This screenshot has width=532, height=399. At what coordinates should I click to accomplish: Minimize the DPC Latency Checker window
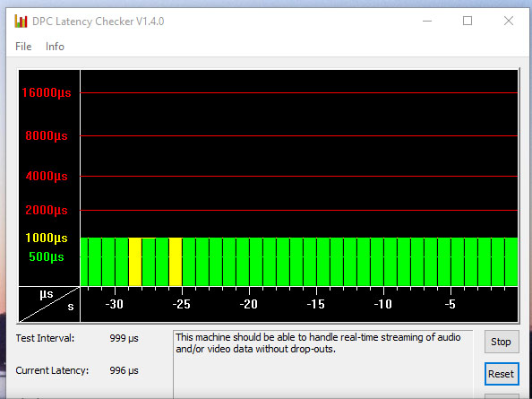[x=427, y=21]
